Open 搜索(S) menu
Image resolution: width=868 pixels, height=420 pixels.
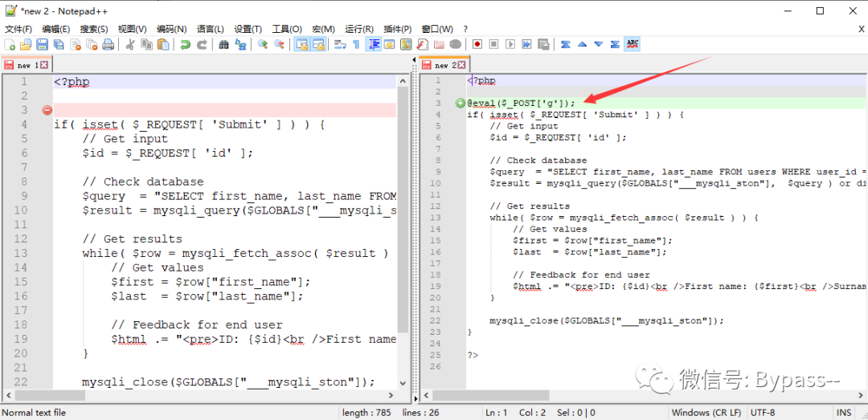(x=94, y=29)
